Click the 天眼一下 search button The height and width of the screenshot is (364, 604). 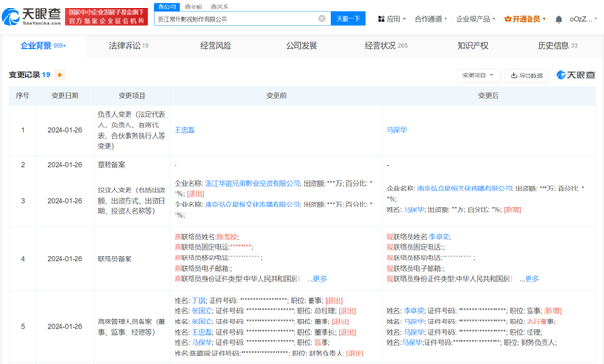tap(348, 19)
